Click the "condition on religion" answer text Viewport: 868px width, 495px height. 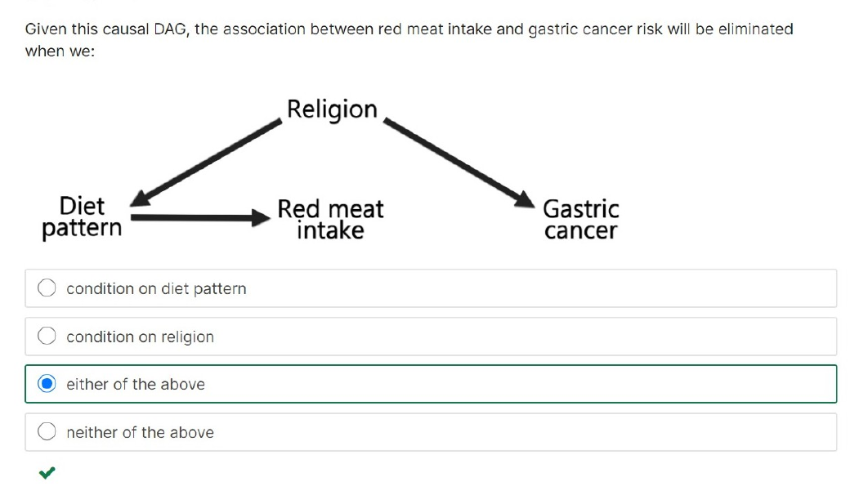(x=140, y=337)
